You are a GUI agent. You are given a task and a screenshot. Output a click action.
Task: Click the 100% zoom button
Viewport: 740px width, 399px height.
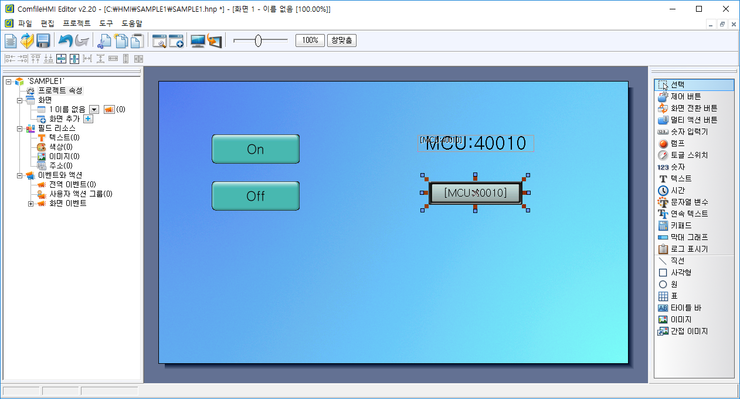[x=310, y=41]
